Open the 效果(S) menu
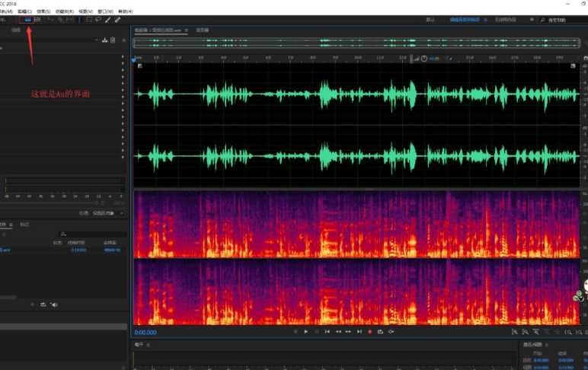The height and width of the screenshot is (370, 588). pos(43,11)
